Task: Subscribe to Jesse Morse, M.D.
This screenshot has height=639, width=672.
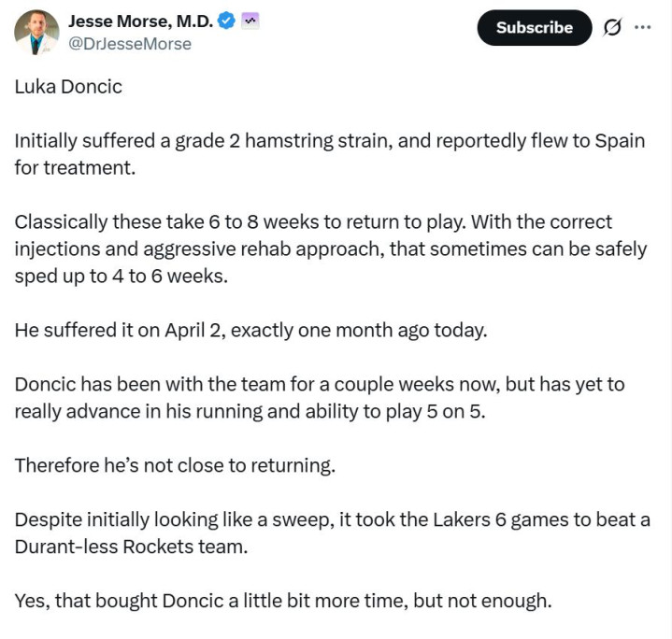Action: (535, 28)
